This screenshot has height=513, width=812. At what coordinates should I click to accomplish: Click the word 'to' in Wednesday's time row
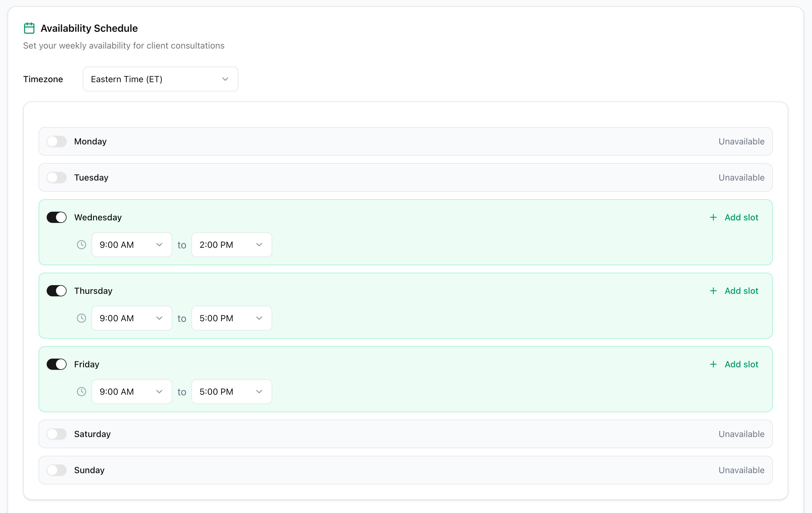[x=182, y=245]
